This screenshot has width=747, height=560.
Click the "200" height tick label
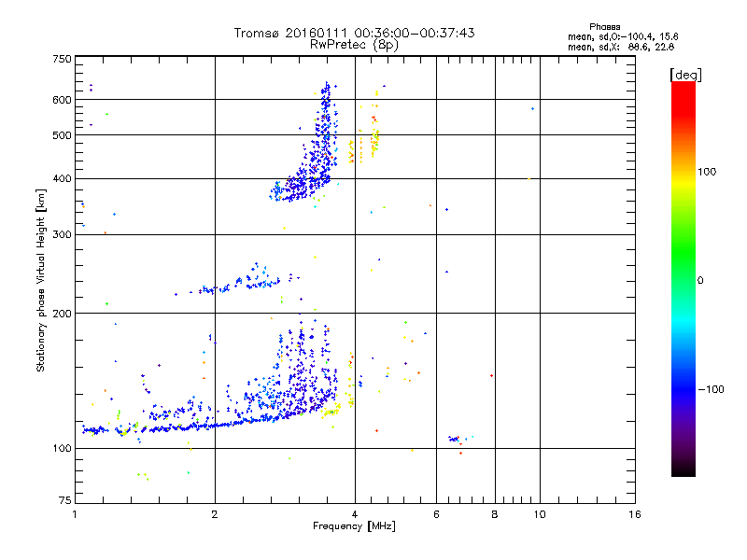click(62, 314)
